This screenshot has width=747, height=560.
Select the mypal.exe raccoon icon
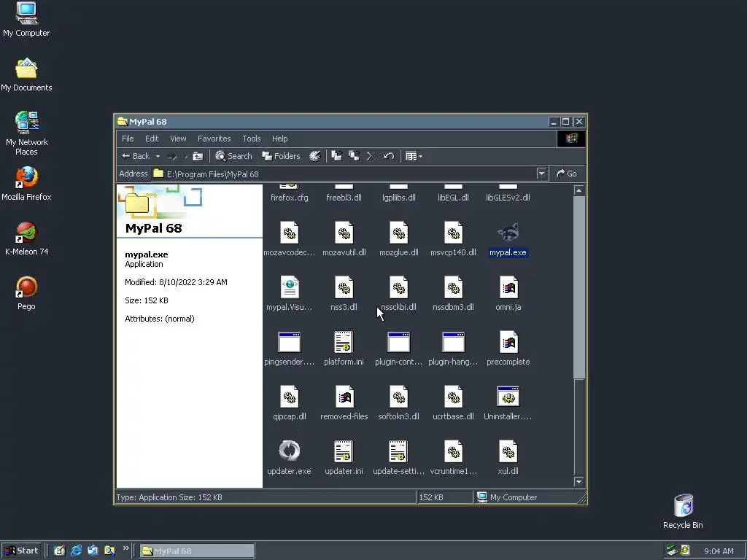(x=508, y=233)
